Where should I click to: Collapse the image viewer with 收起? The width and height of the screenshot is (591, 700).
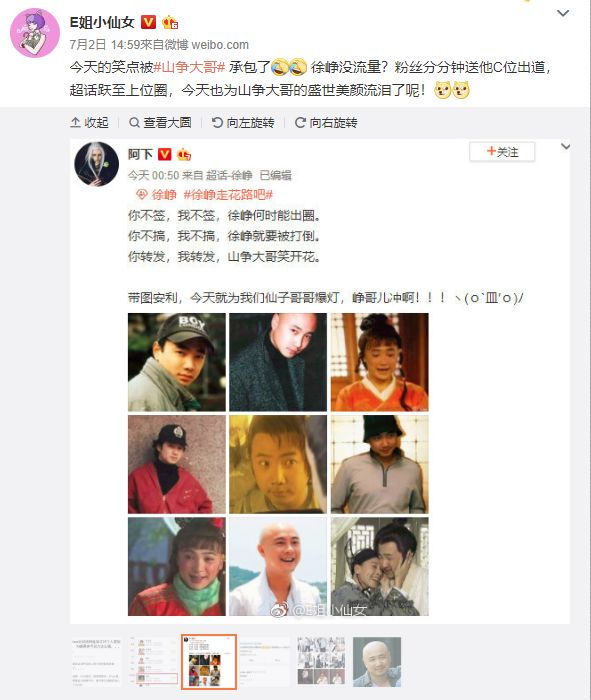89,122
